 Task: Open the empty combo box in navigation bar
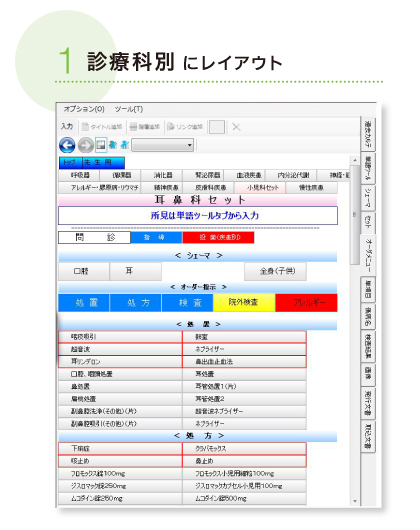tap(163, 145)
